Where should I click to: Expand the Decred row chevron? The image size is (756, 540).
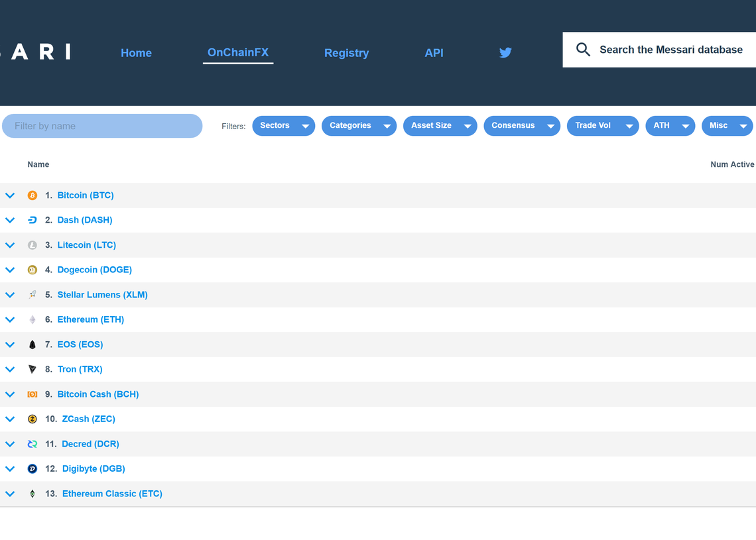click(x=10, y=444)
